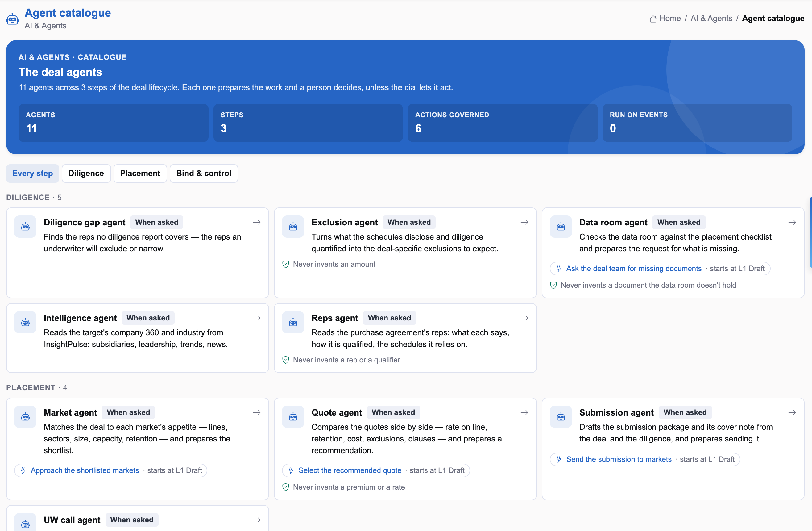Switch to the Diligence filter tab
Screen dimensions: 812x531
click(86, 174)
